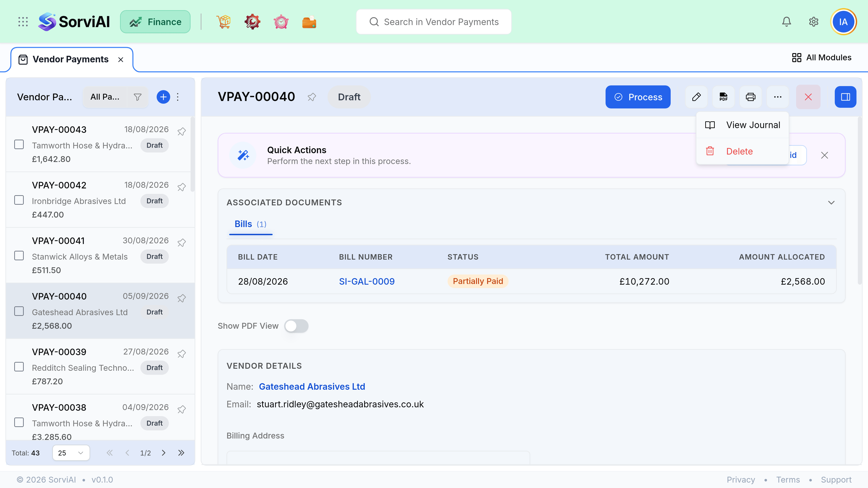868x488 pixels.
Task: Toggle the side panel layout button
Action: pyautogui.click(x=845, y=97)
